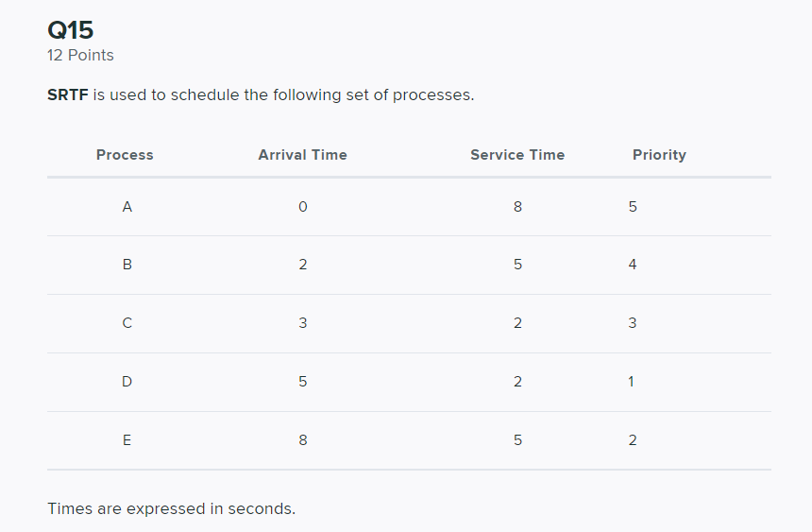This screenshot has height=532, width=812.
Task: Click process E's arrival time value 8
Action: [302, 440]
